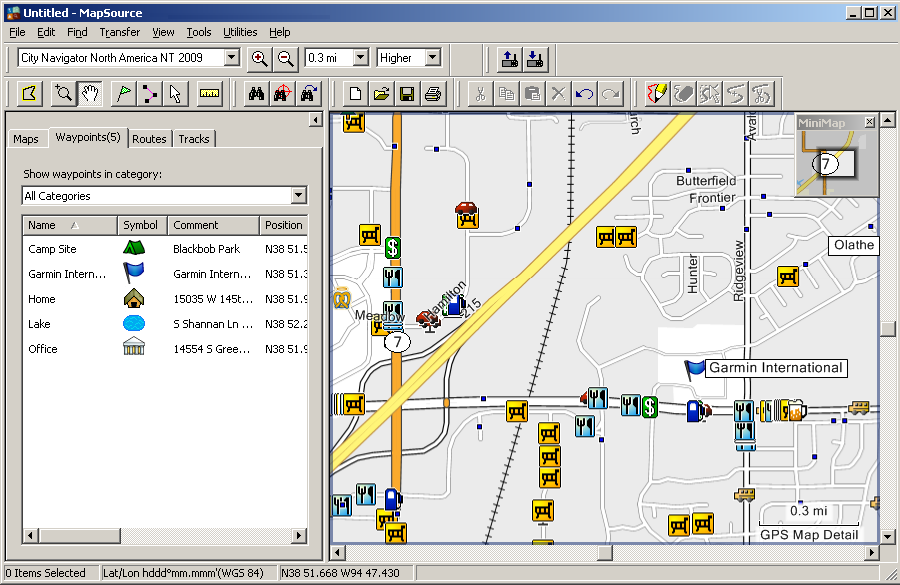Save file with floppy disk icon

click(407, 94)
